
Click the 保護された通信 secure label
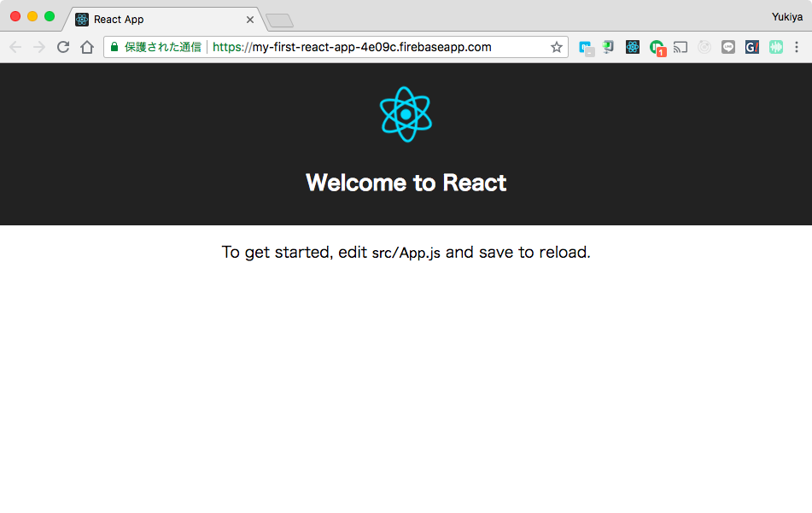pyautogui.click(x=162, y=47)
